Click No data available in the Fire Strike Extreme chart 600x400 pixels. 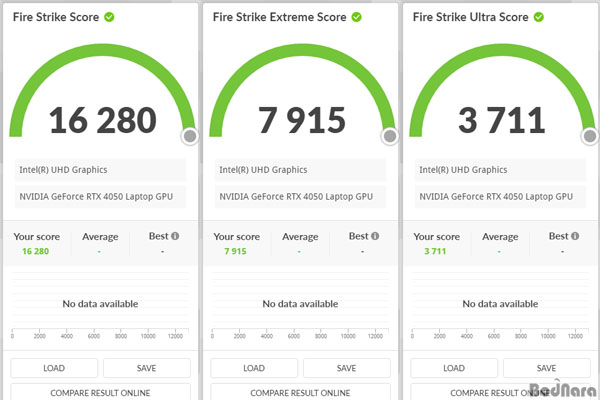click(x=300, y=304)
